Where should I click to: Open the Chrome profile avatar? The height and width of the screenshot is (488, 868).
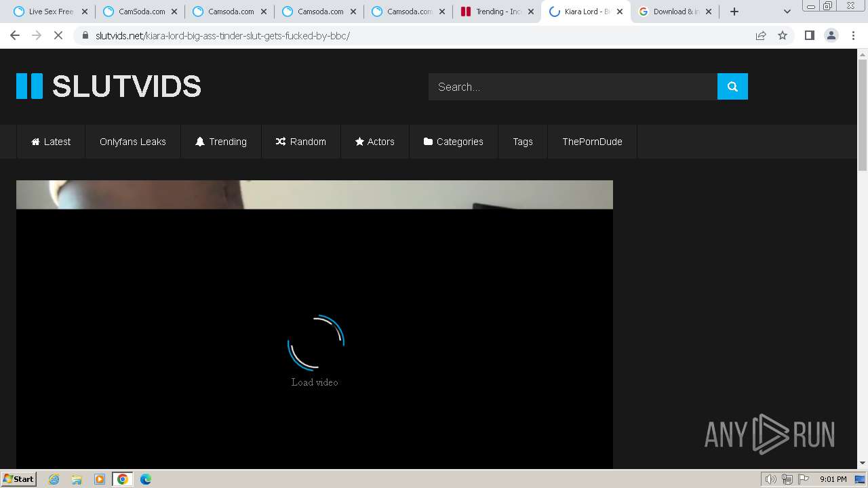pyautogui.click(x=831, y=35)
